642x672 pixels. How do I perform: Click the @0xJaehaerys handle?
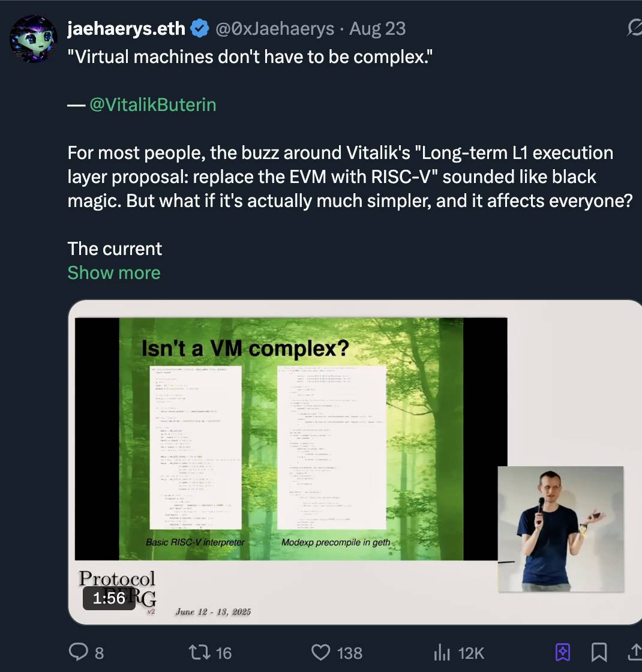click(x=274, y=28)
